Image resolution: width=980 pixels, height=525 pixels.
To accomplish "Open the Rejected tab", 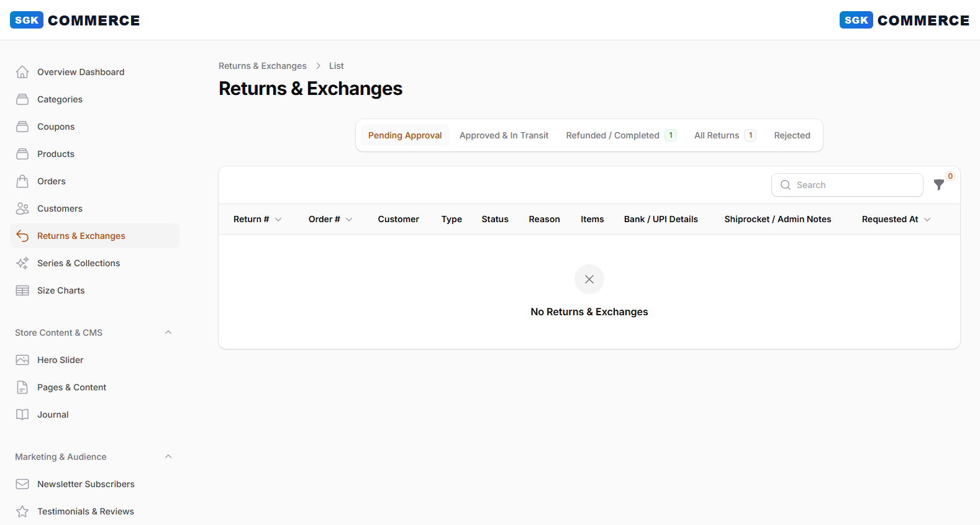I will [x=792, y=135].
